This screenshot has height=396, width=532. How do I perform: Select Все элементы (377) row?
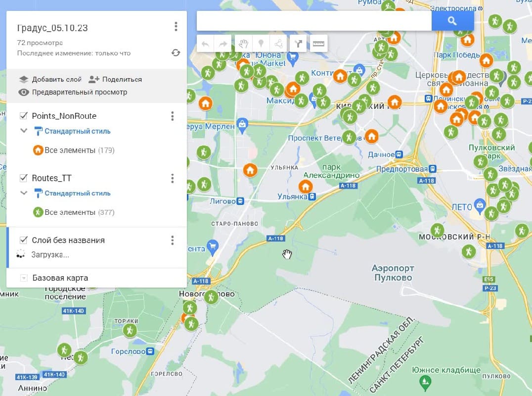(x=74, y=212)
